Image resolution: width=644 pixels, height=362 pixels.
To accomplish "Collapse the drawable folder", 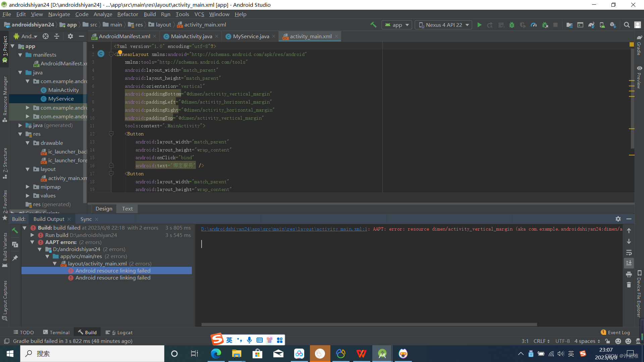I will click(28, 143).
